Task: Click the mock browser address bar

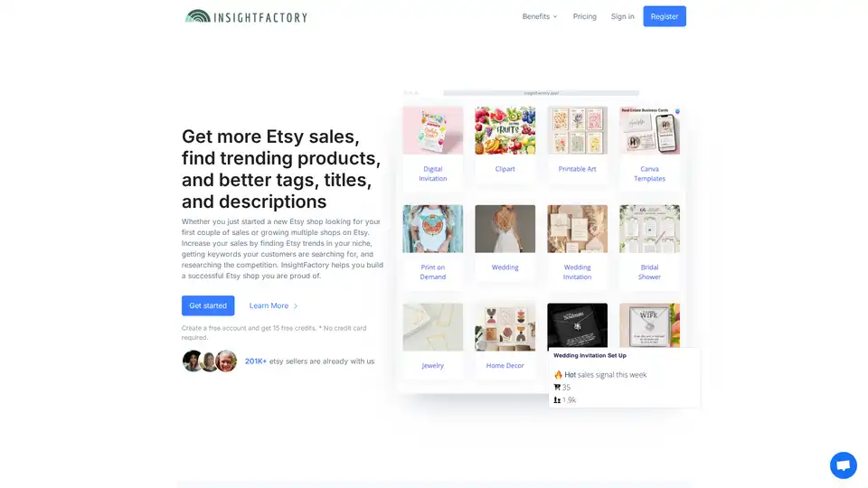Action: tap(541, 93)
